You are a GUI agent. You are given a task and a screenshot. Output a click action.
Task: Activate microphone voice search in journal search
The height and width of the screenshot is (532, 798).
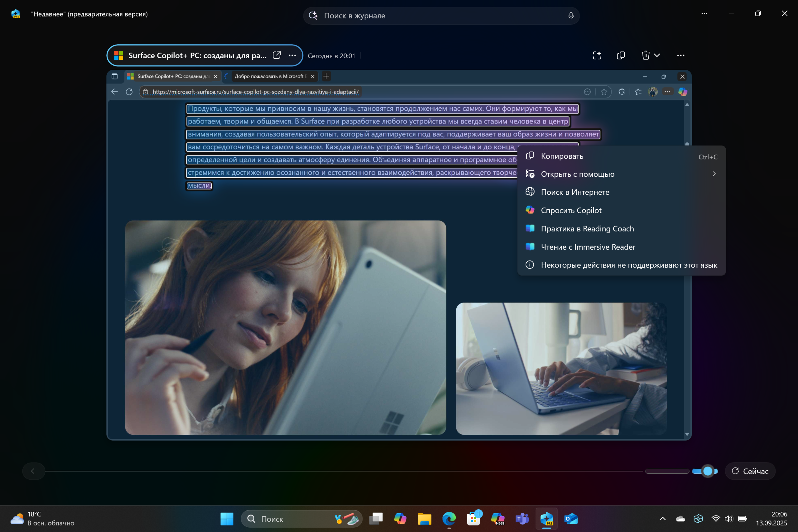point(571,16)
